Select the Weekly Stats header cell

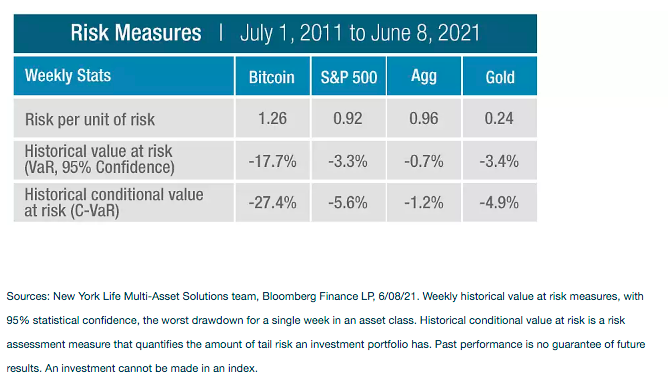[x=124, y=76]
